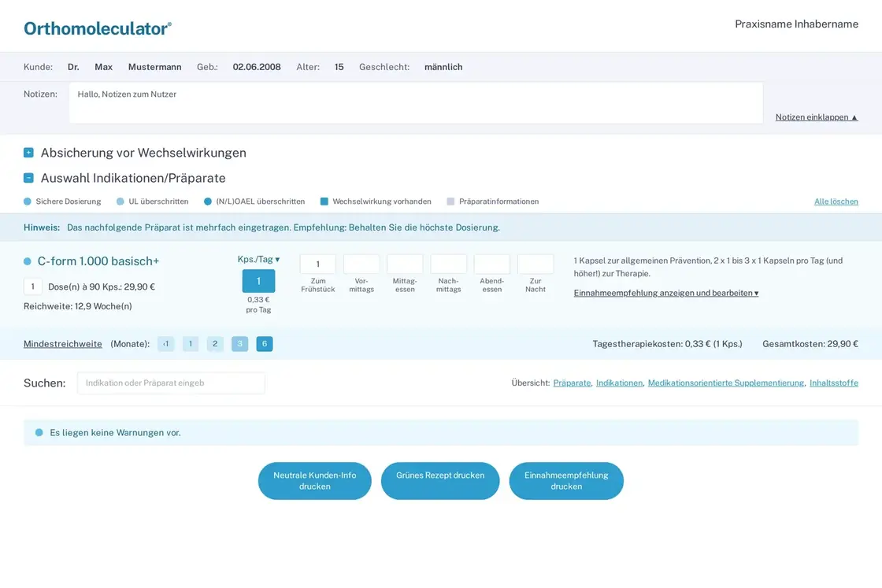Viewport: 882px width, 588px height.
Task: Click the Zum Frühstück dose field
Action: tap(318, 264)
